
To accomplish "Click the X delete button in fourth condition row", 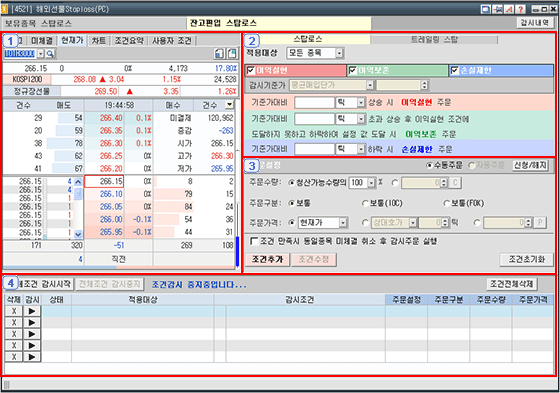I will coord(14,345).
